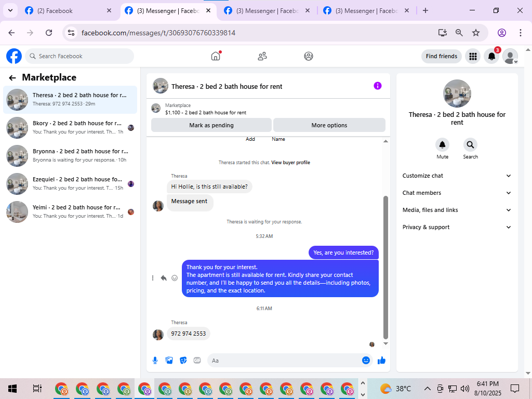532x399 pixels.
Task: Expand Customize chat section
Action: [457, 176]
